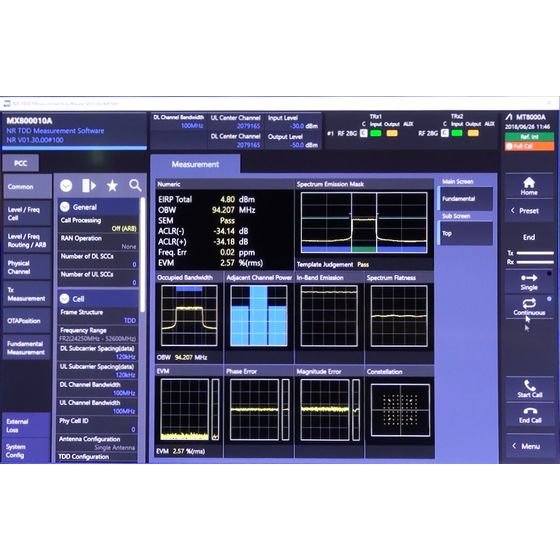Open the Menu button at bottom right
Image resolution: width=560 pixels, height=560 pixels.
coord(530,446)
